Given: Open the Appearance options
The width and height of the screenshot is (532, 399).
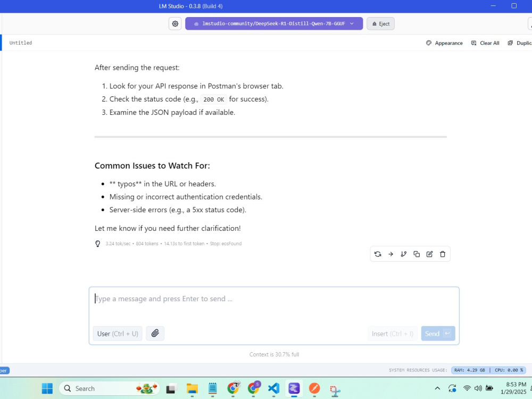Looking at the screenshot, I should pyautogui.click(x=444, y=43).
